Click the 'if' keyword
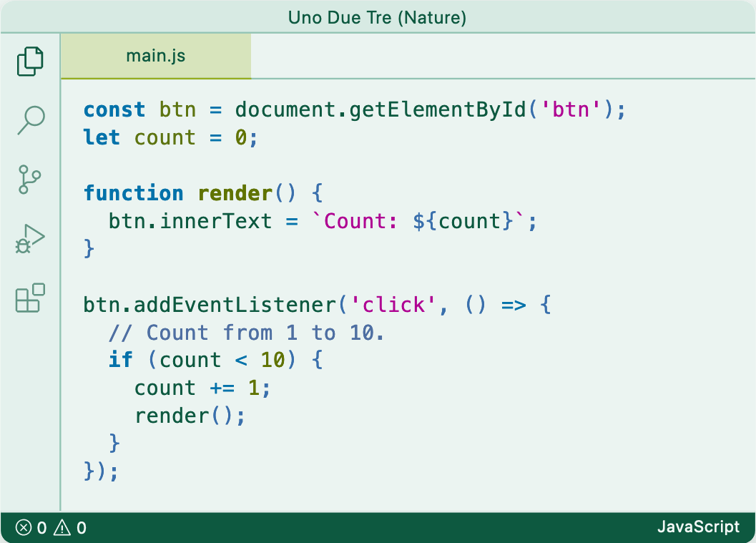This screenshot has width=756, height=543. pos(121,360)
